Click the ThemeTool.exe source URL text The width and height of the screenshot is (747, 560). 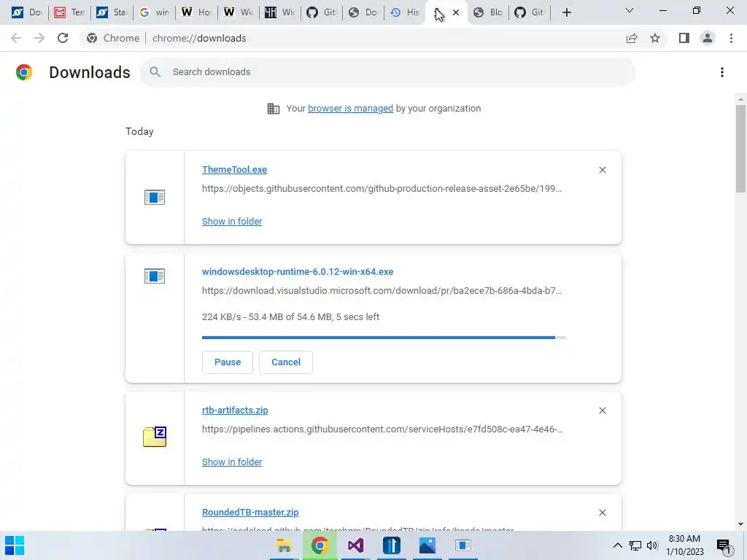tap(382, 189)
